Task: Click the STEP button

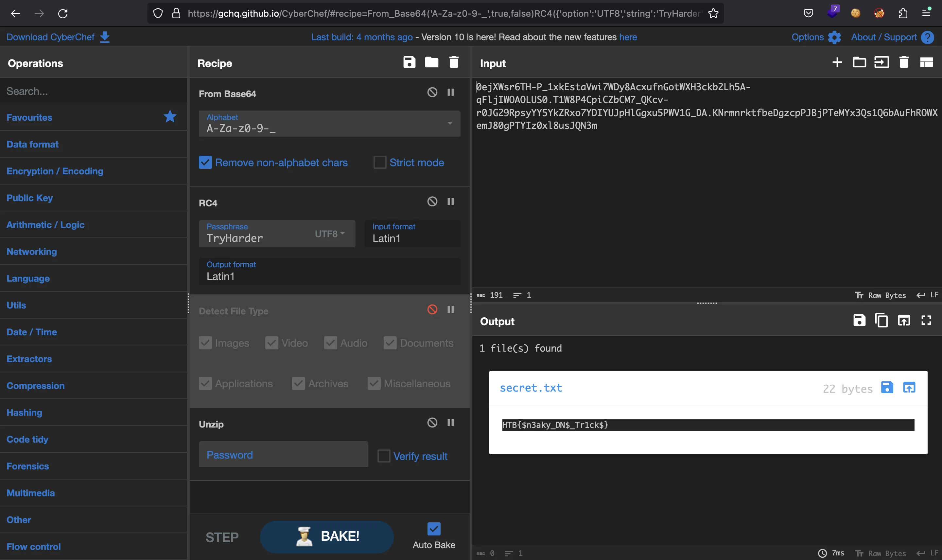Action: [x=222, y=537]
